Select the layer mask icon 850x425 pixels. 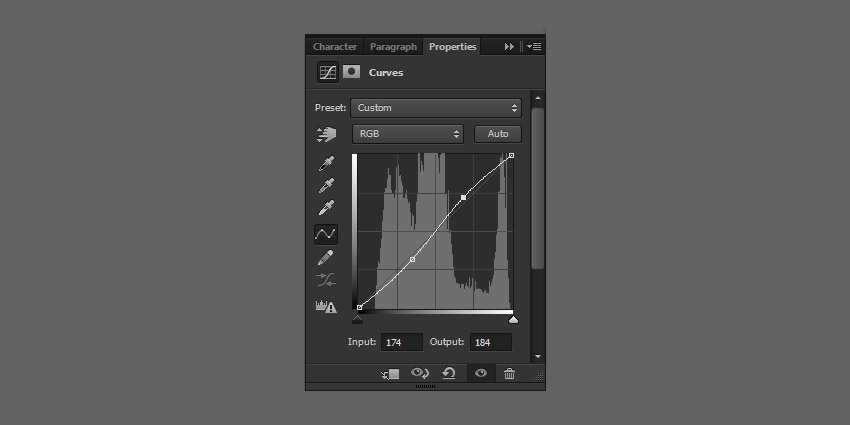351,72
